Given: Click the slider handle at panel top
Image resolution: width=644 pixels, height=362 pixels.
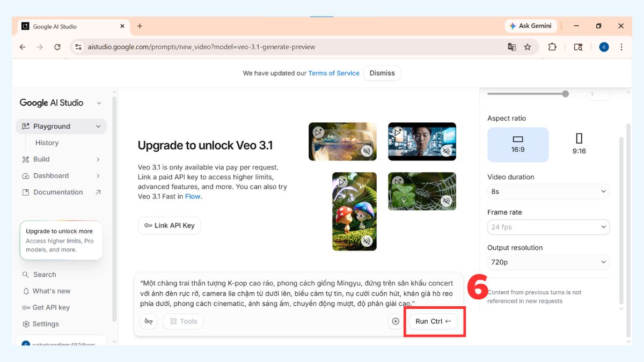Looking at the screenshot, I should 565,94.
